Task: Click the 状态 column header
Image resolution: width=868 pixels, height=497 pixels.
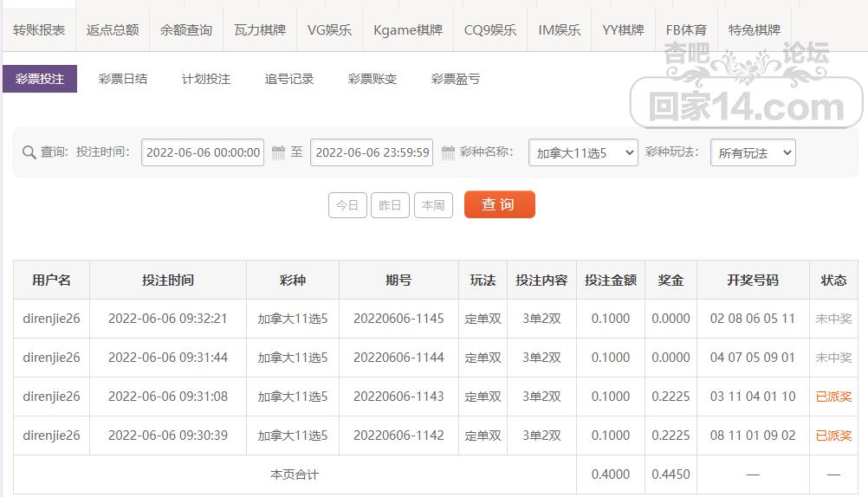Action: pos(833,280)
